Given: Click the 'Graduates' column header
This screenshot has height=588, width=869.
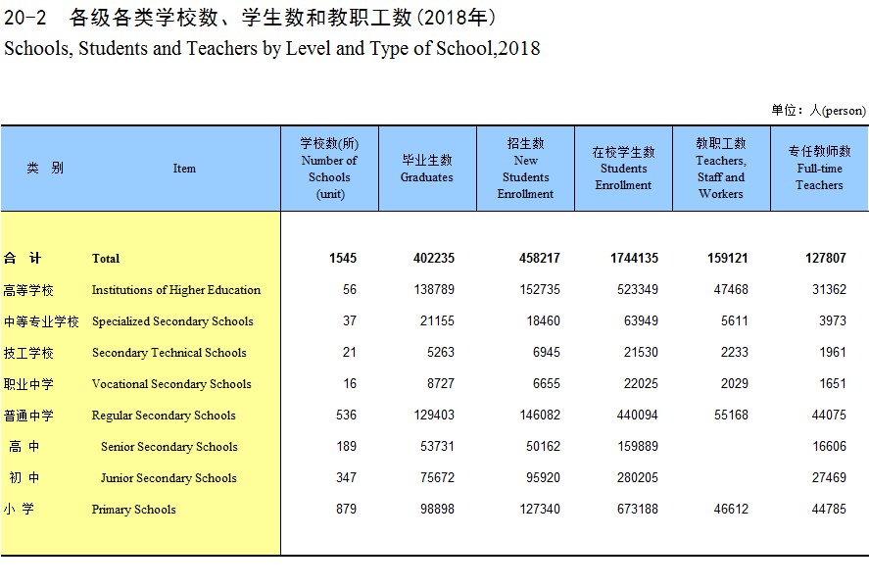Looking at the screenshot, I should coord(427,169).
